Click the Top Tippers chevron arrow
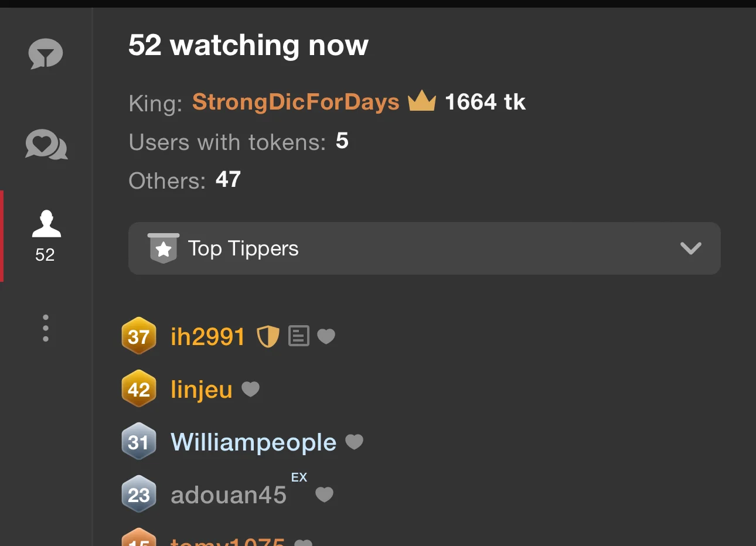Viewport: 756px width, 546px height. (x=691, y=248)
